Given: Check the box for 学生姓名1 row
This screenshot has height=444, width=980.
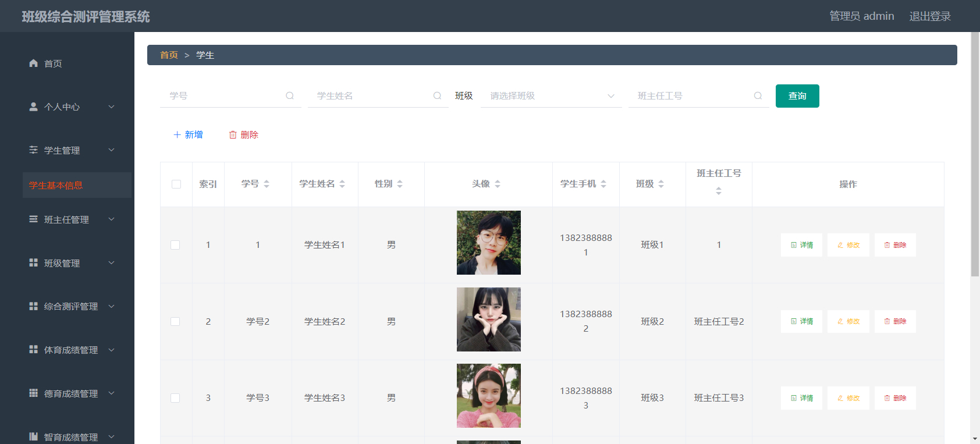Looking at the screenshot, I should click(175, 245).
